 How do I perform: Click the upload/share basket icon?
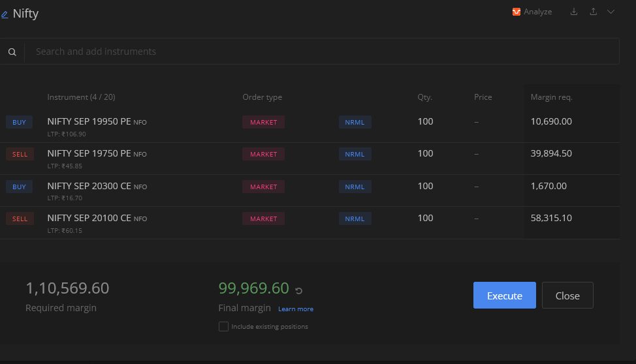pyautogui.click(x=593, y=11)
